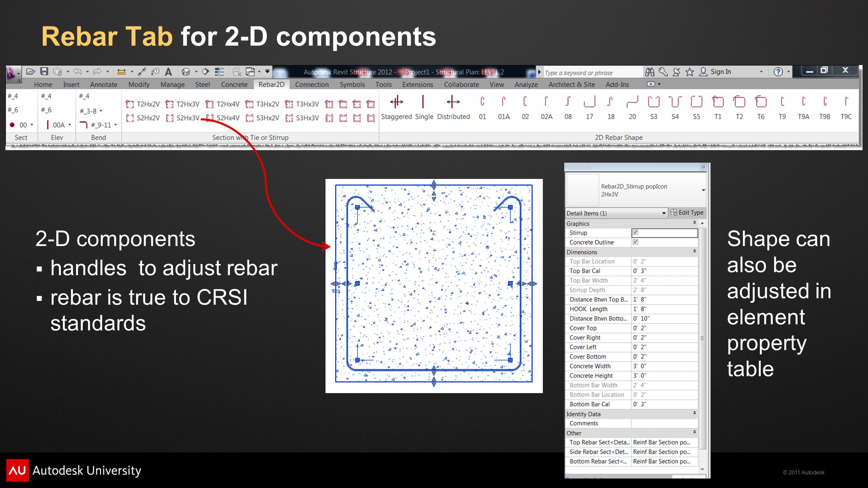Insert T3Hx3V tie section
868x488 pixels.
tap(302, 104)
